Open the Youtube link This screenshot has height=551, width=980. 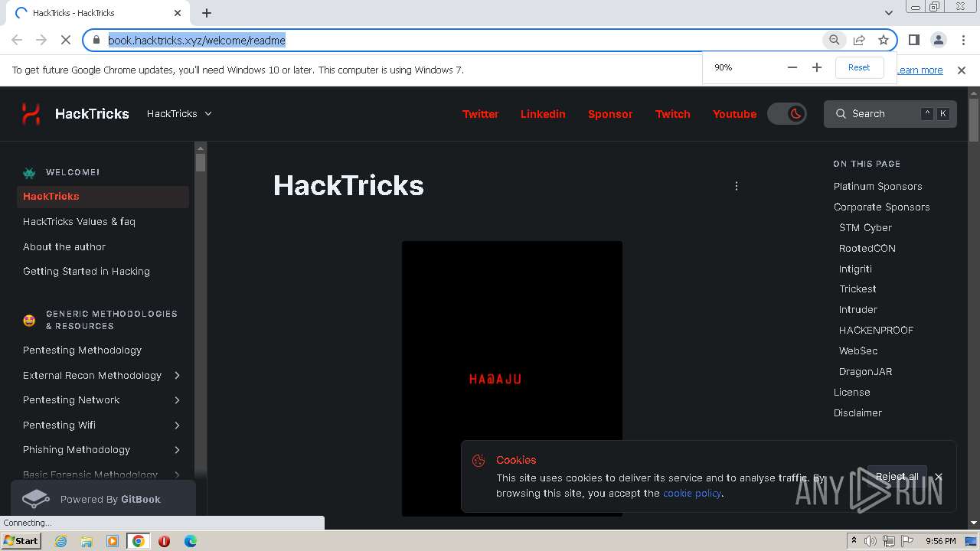(734, 114)
